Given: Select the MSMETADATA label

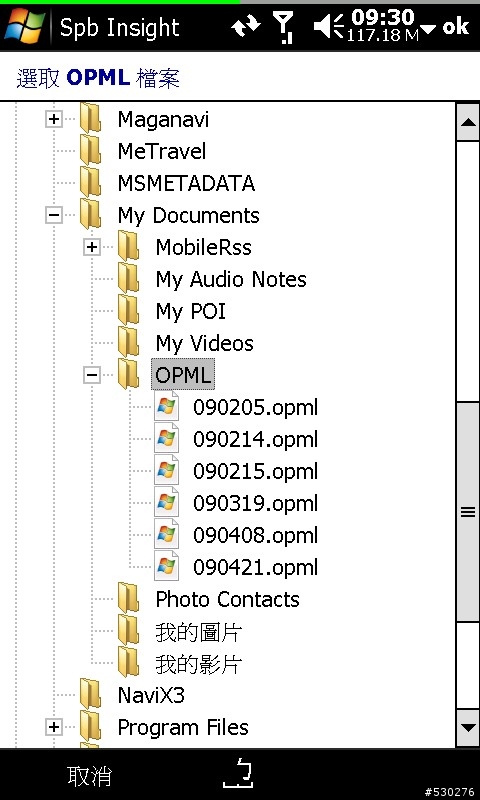Looking at the screenshot, I should (x=186, y=184).
